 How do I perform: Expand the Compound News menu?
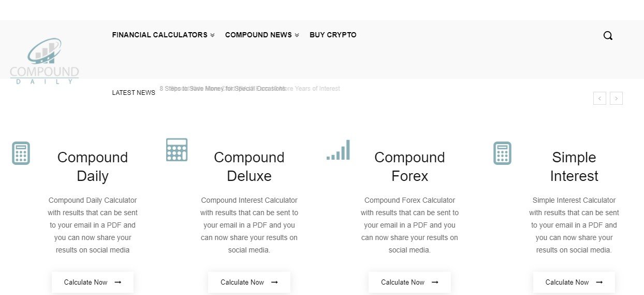pyautogui.click(x=262, y=35)
